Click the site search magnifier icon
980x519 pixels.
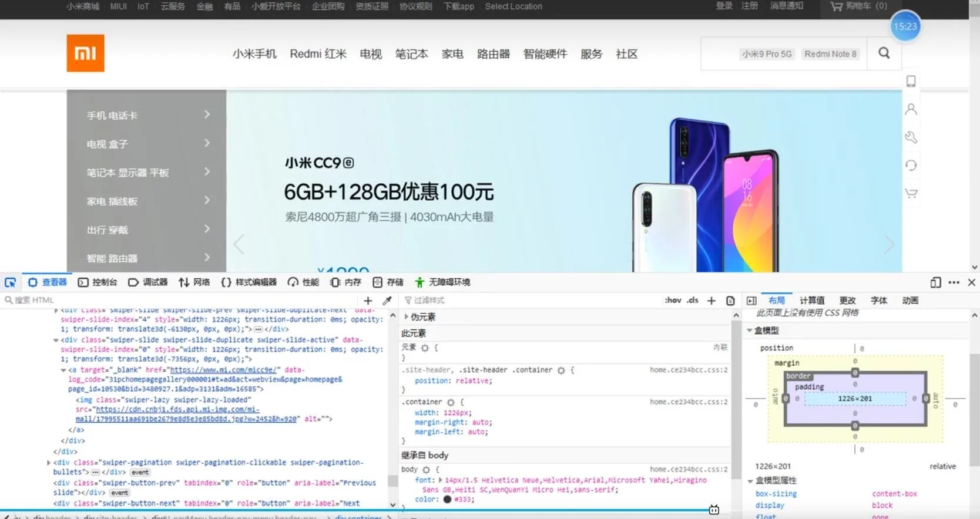pos(884,53)
